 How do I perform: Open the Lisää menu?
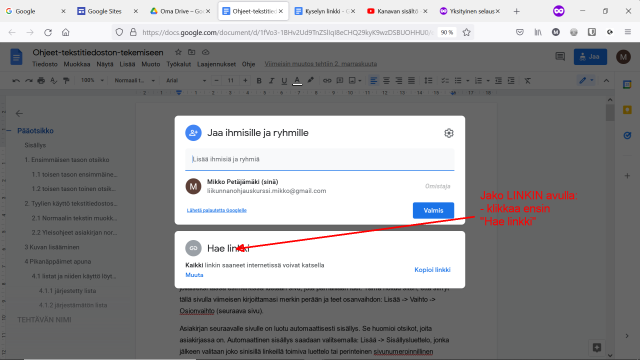127,64
